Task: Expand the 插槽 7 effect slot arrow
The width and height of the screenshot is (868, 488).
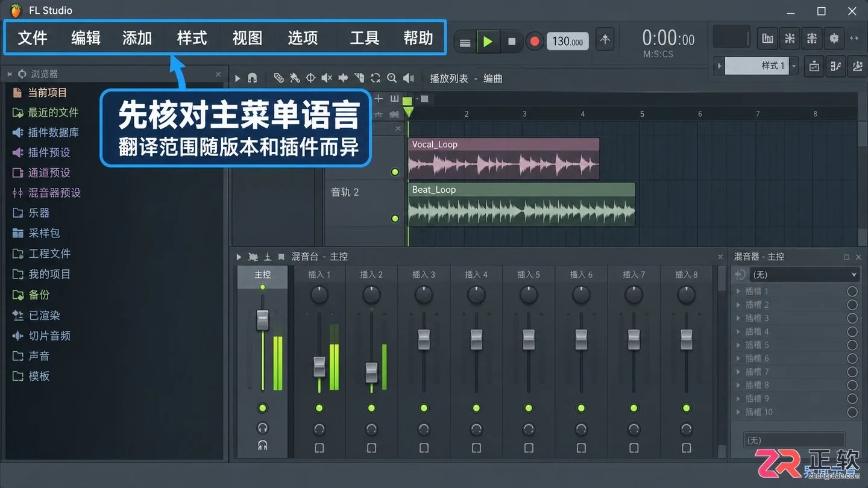Action: pyautogui.click(x=738, y=372)
